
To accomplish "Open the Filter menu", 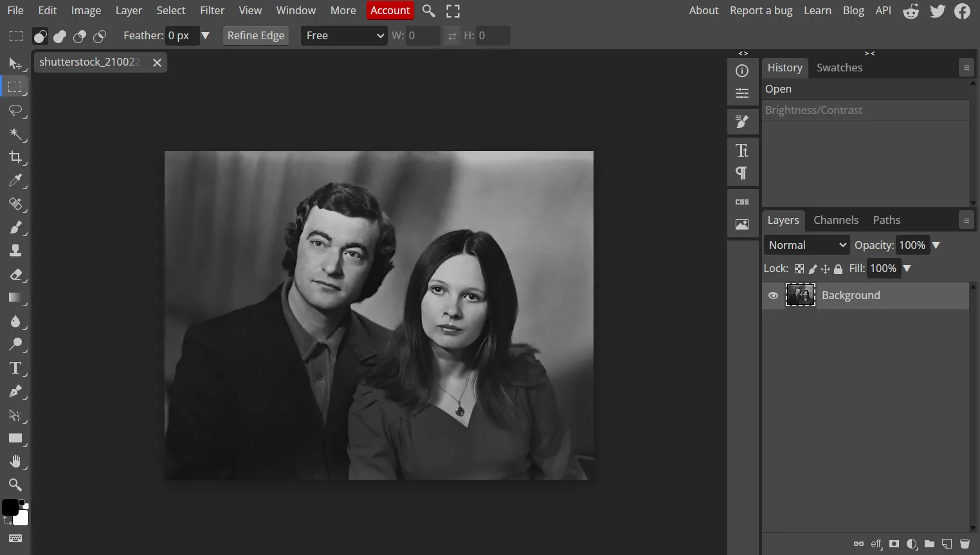I will tap(212, 10).
